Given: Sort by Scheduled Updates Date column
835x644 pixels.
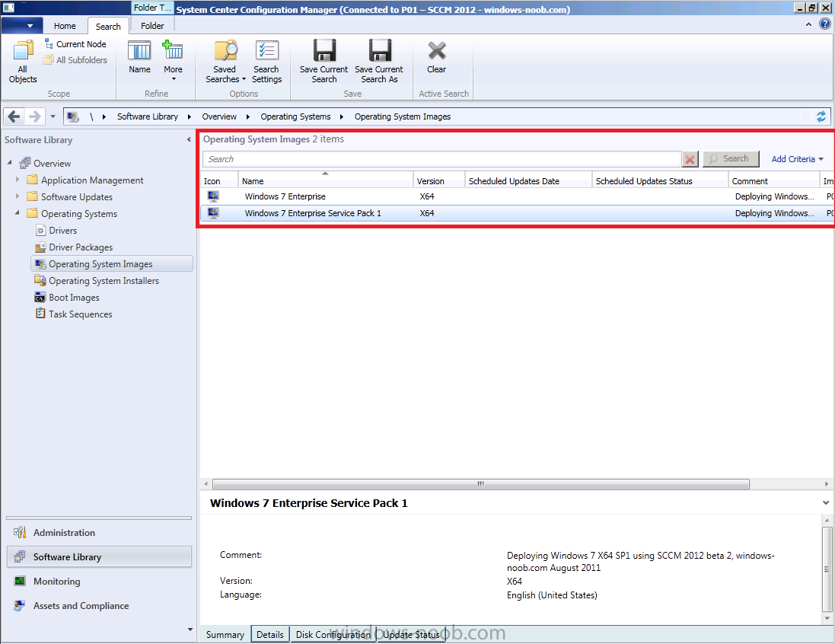Looking at the screenshot, I should 528,181.
